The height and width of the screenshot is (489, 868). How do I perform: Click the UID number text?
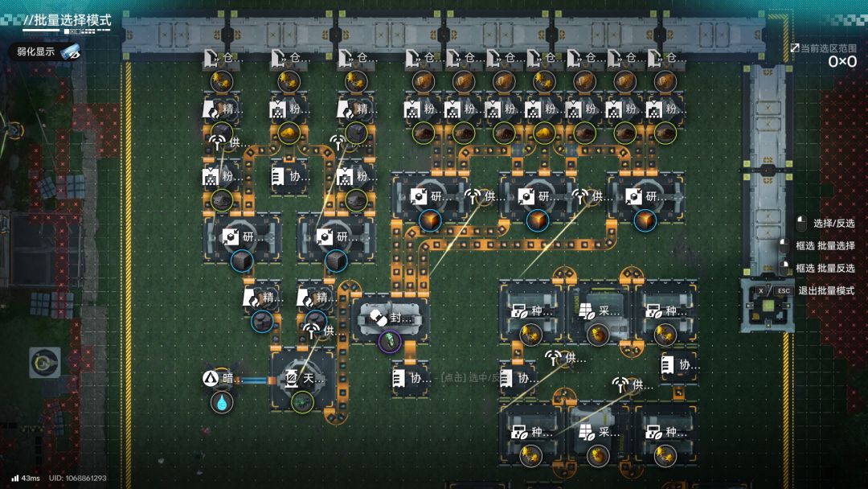pos(77,478)
